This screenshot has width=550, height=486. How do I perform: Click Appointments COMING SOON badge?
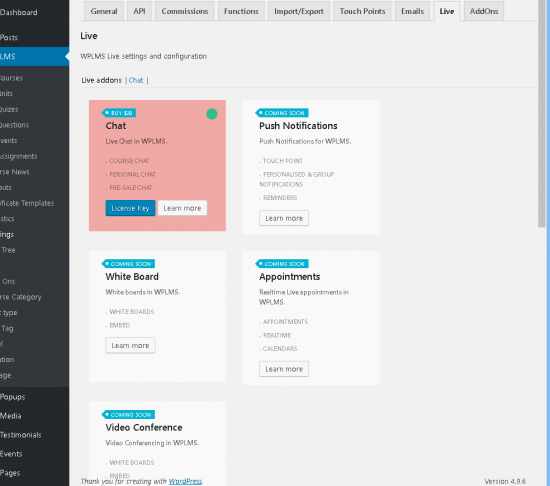pyautogui.click(x=282, y=264)
